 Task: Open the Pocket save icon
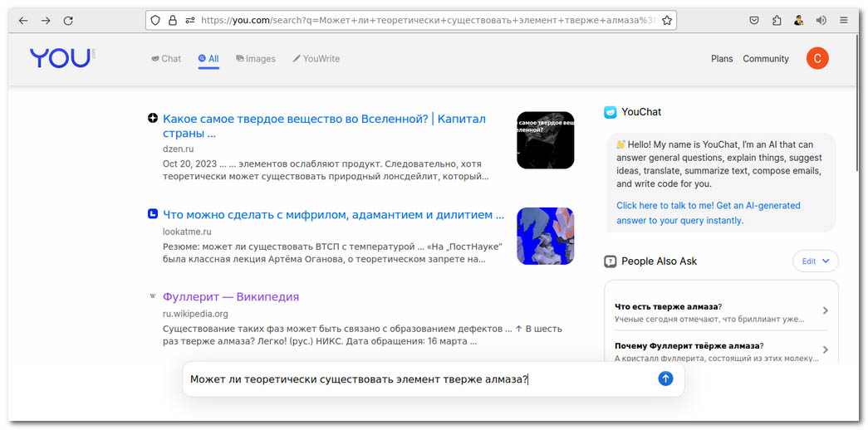754,21
